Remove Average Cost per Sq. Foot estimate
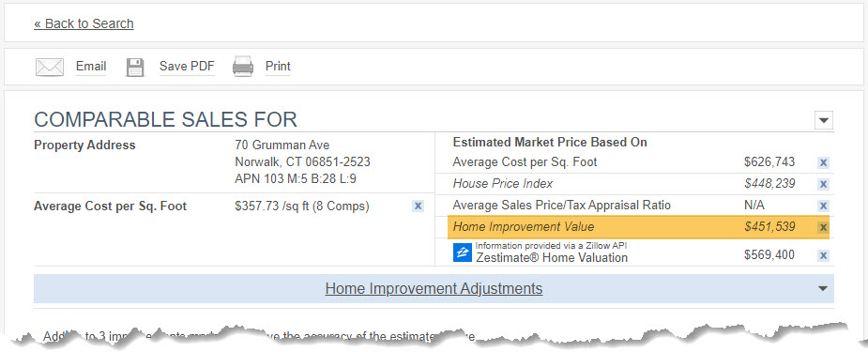 (x=823, y=162)
